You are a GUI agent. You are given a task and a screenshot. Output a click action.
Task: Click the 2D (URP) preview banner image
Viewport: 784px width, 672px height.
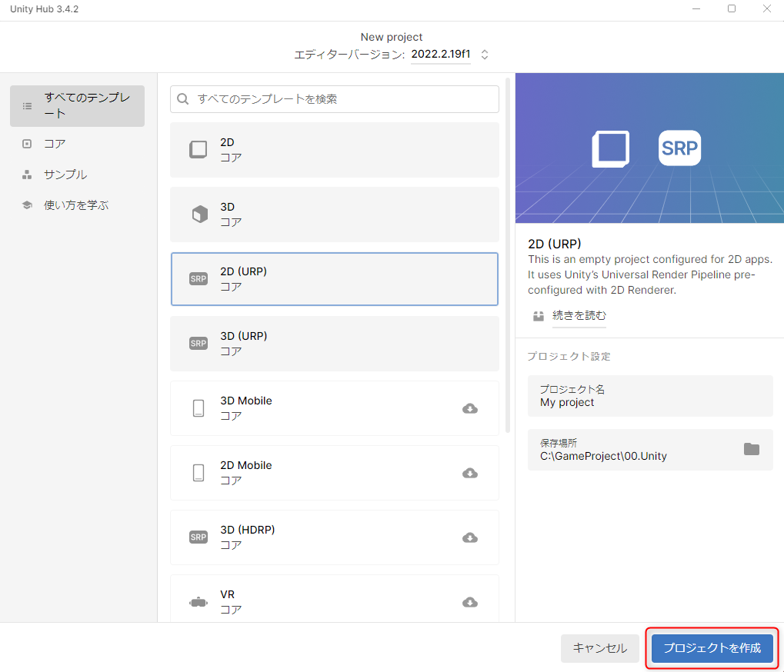coord(649,148)
